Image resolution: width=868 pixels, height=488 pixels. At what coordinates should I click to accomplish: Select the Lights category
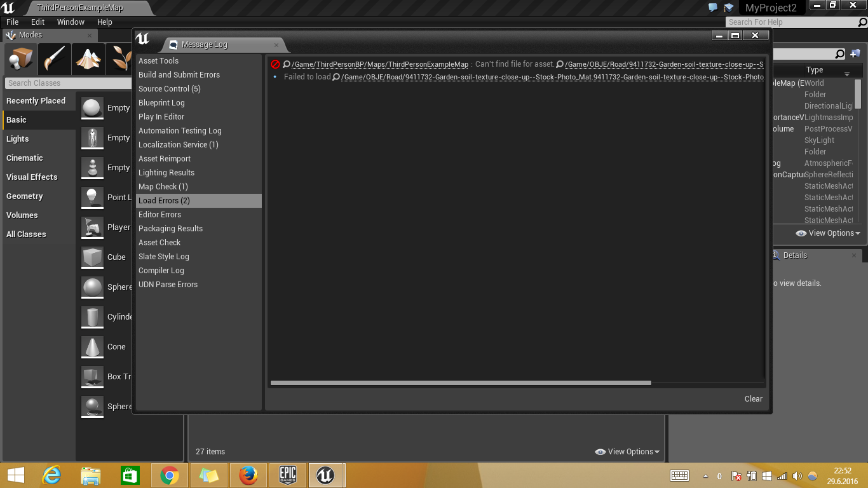pyautogui.click(x=39, y=139)
